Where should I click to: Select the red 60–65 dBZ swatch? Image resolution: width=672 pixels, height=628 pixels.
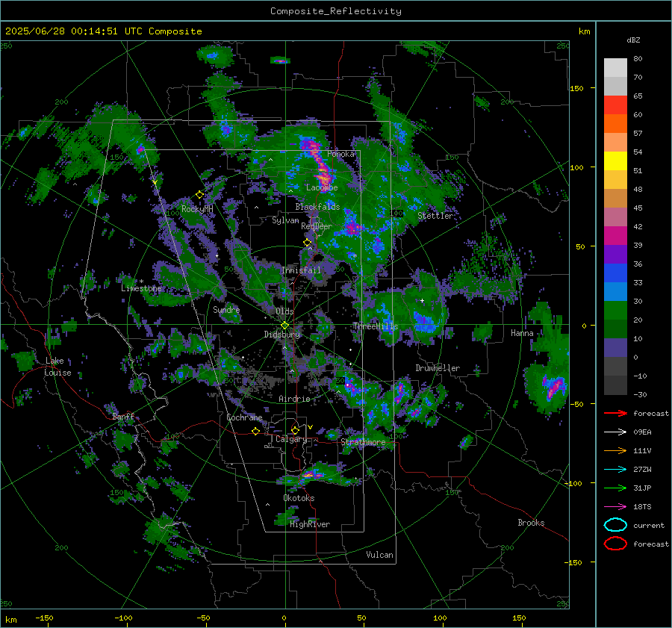coord(615,105)
